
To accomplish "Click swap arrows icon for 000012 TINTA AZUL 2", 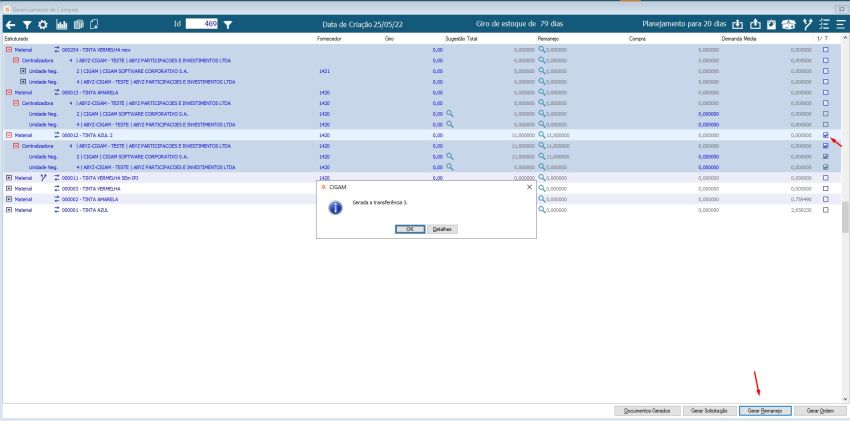I will pyautogui.click(x=57, y=135).
